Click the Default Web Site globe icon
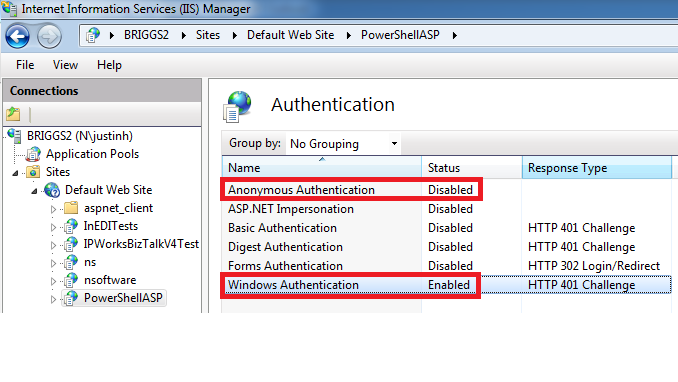The height and width of the screenshot is (382, 678). pyautogui.click(x=52, y=190)
